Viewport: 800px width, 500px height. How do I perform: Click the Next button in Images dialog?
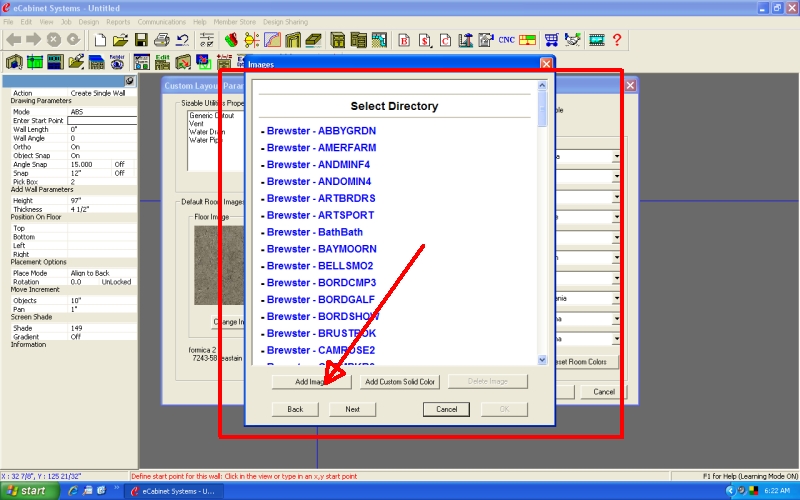352,409
